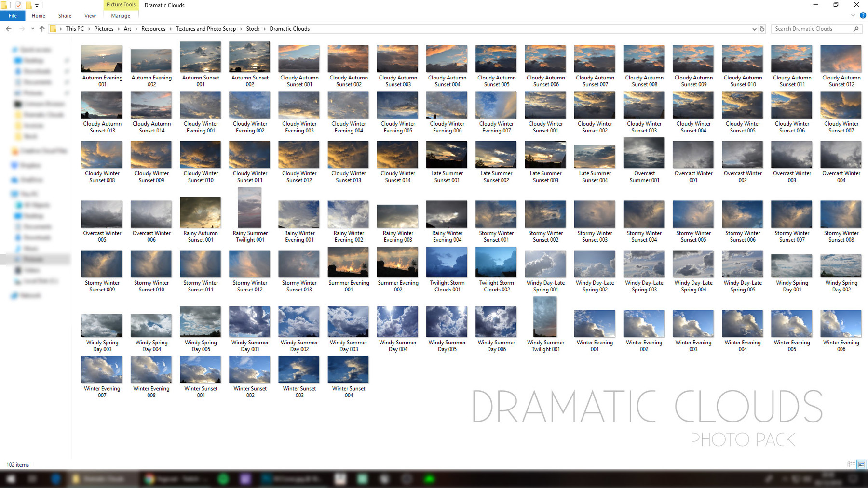
Task: Expand chevron after Pictures in breadcrumb
Action: [119, 29]
